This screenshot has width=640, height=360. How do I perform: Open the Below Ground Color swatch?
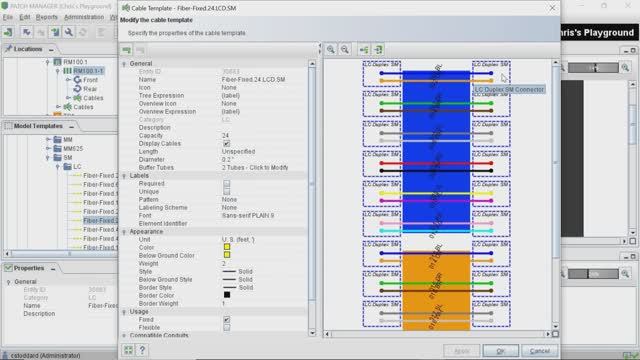[x=227, y=255]
